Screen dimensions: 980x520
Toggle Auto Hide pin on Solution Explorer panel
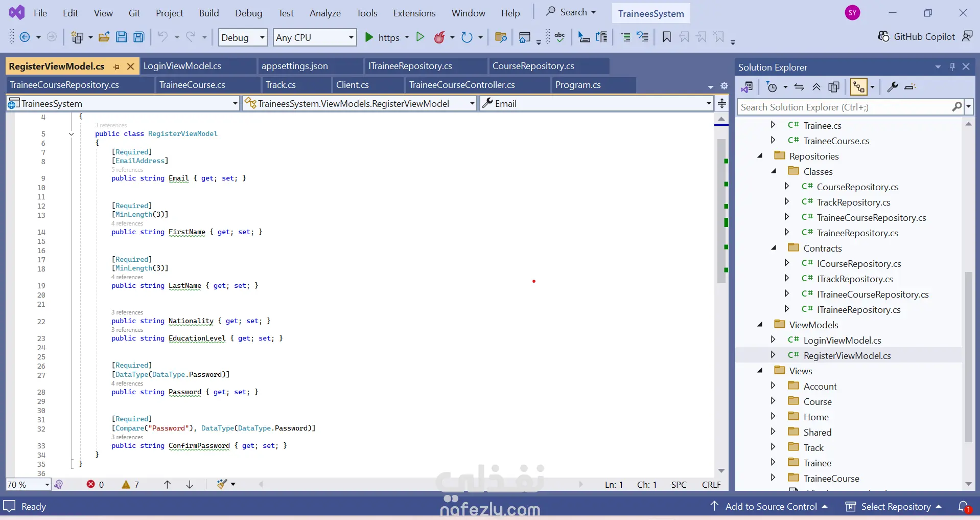(952, 66)
